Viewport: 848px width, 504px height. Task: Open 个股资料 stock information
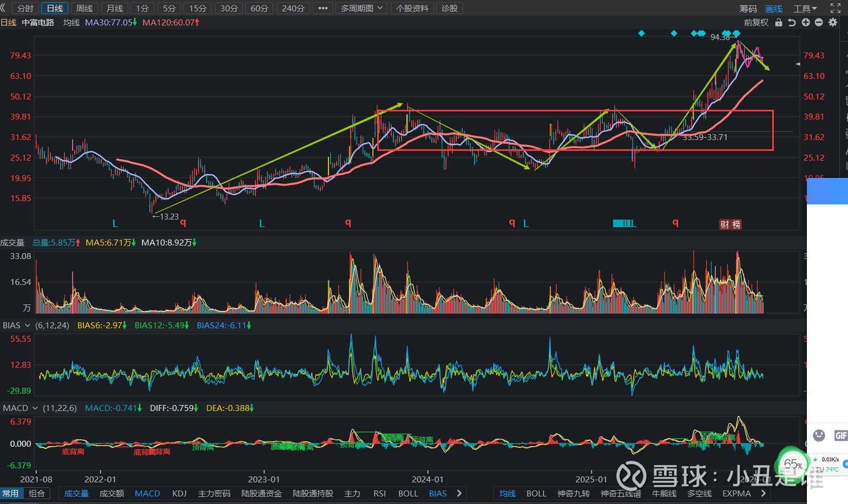point(412,8)
